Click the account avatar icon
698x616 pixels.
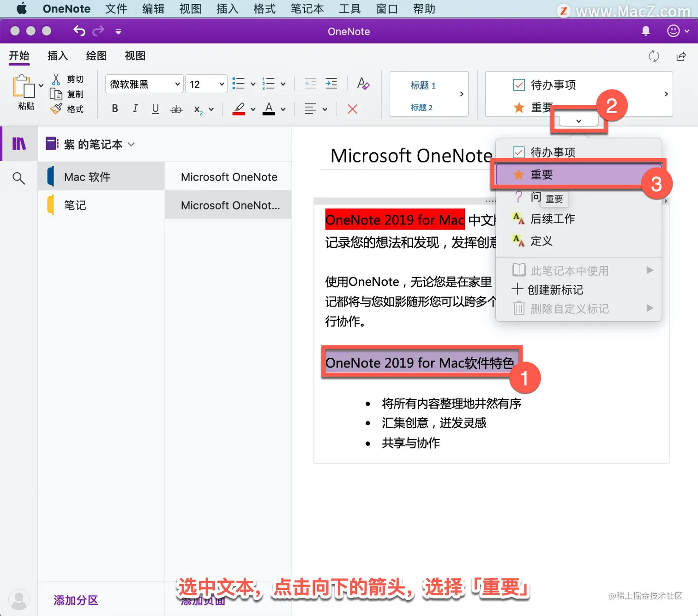pyautogui.click(x=19, y=600)
